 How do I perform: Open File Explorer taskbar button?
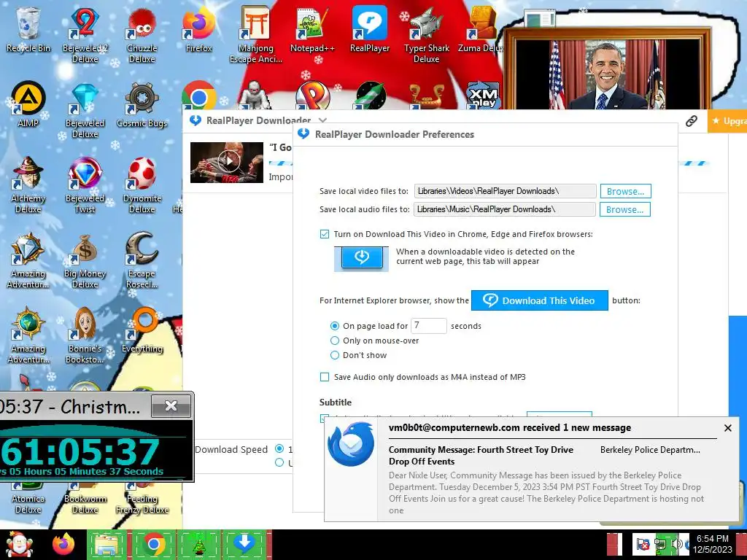pyautogui.click(x=108, y=544)
